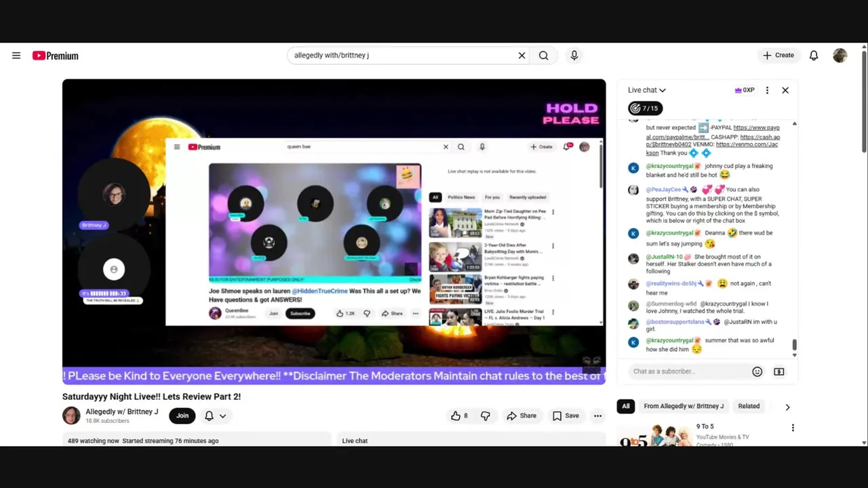This screenshot has height=488, width=868.
Task: Click @Summerdog-w8d username in chat
Action: [671, 304]
